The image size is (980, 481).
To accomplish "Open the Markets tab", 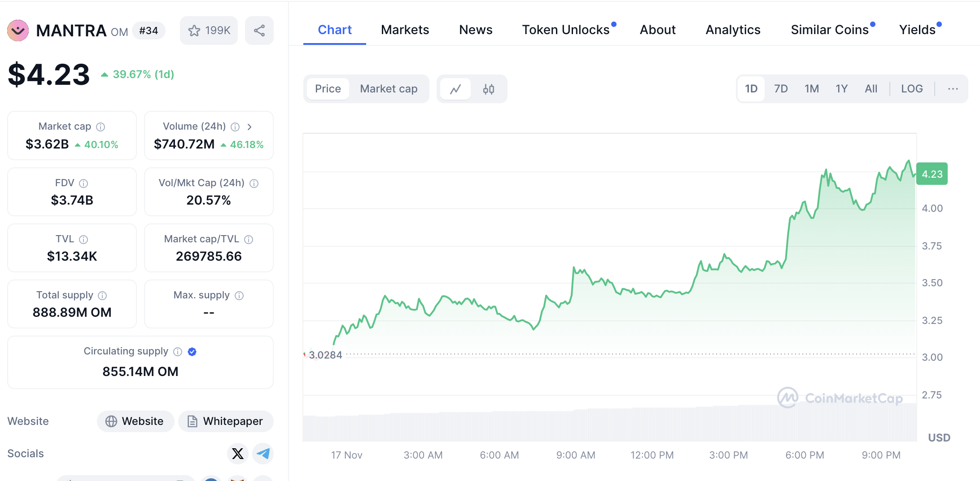I will pos(405,30).
